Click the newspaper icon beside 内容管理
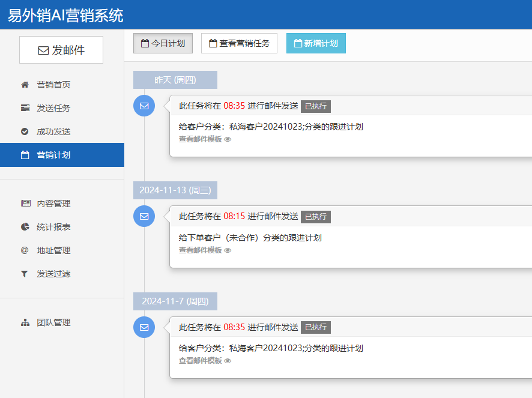The image size is (532, 398). coord(25,204)
